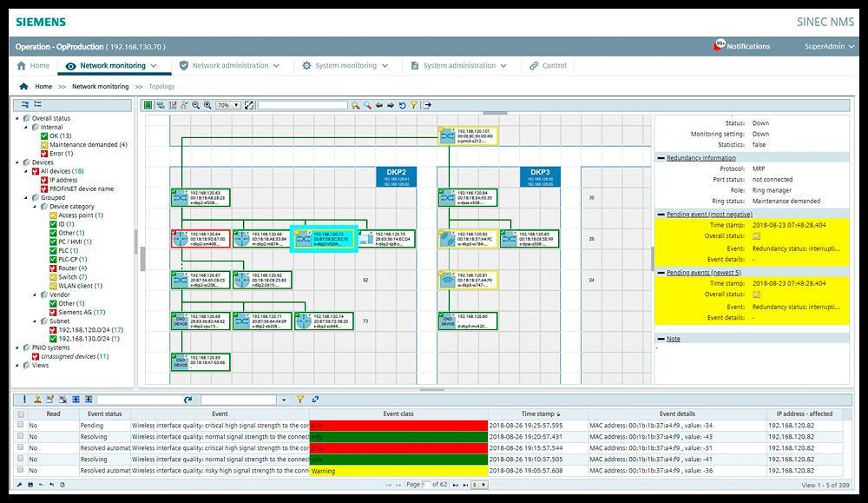The image size is (868, 503).
Task: Click the Network monitoring breadcrumb link
Action: (100, 86)
